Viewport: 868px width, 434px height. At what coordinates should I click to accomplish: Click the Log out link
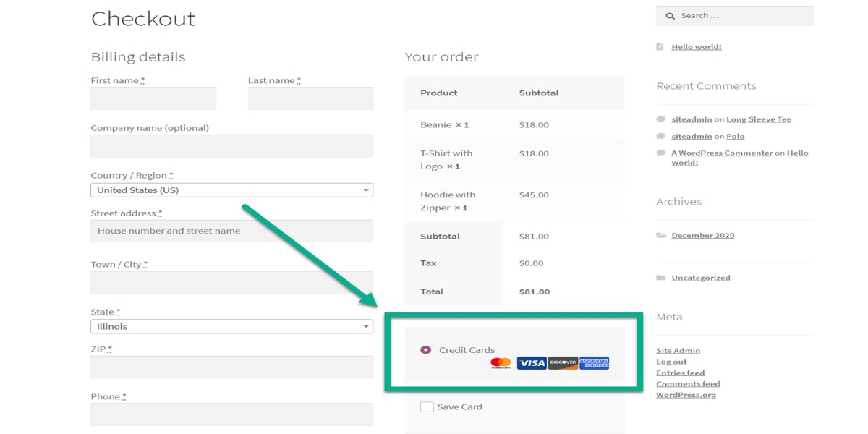point(671,362)
